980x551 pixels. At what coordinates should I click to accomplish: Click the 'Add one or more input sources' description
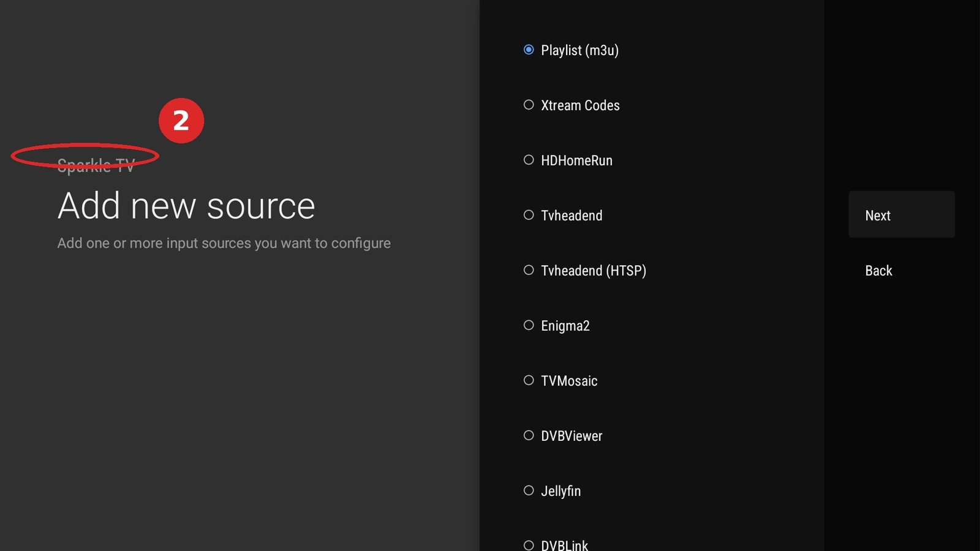[224, 244]
